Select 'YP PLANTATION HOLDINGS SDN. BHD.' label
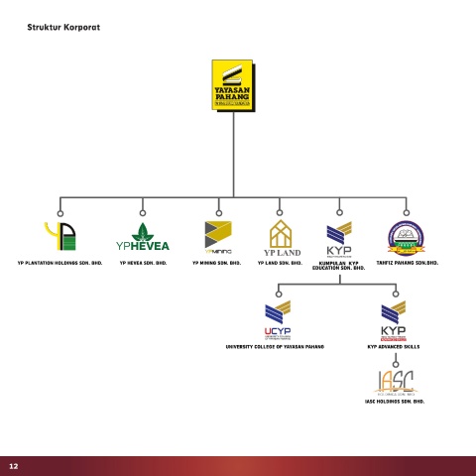This screenshot has height=476, width=476. pos(59,263)
